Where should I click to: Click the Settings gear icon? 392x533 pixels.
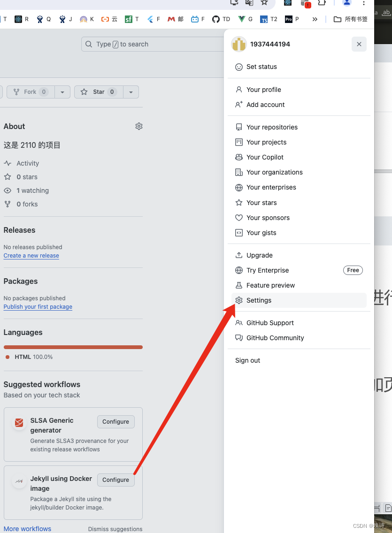click(239, 300)
